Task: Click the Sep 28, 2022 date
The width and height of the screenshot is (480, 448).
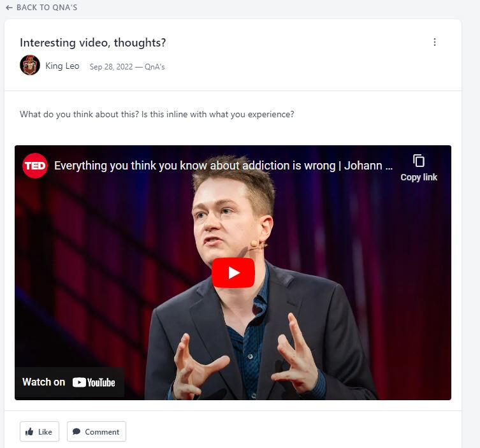Action: tap(111, 67)
